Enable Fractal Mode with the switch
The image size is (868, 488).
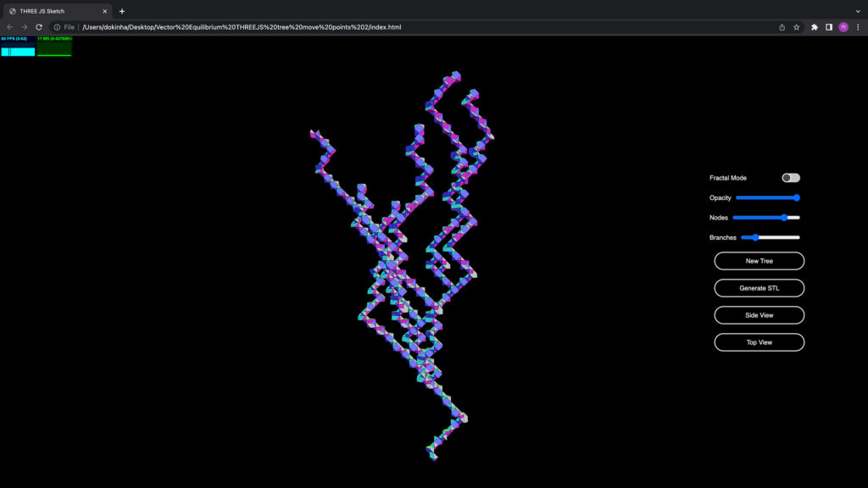pos(791,177)
